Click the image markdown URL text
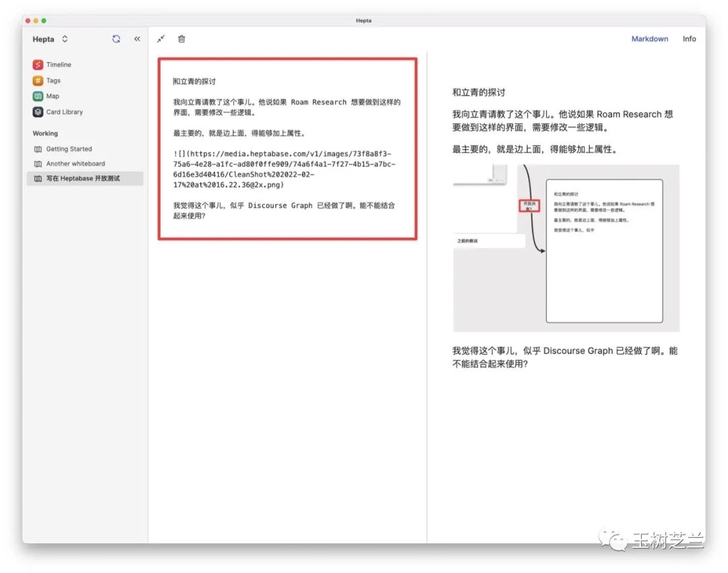Viewport: 728px width, 573px height. tap(284, 169)
